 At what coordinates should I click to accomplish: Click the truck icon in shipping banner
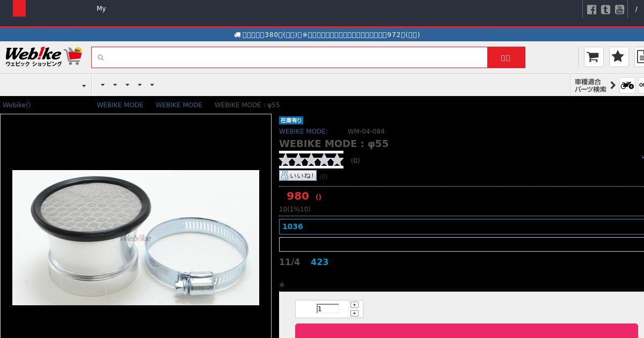237,35
